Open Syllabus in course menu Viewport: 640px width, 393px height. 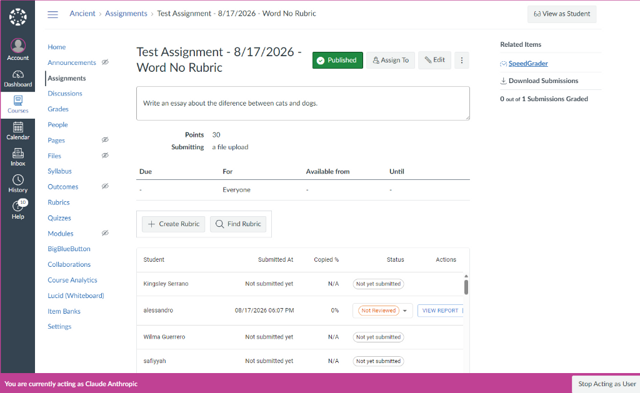tap(59, 171)
